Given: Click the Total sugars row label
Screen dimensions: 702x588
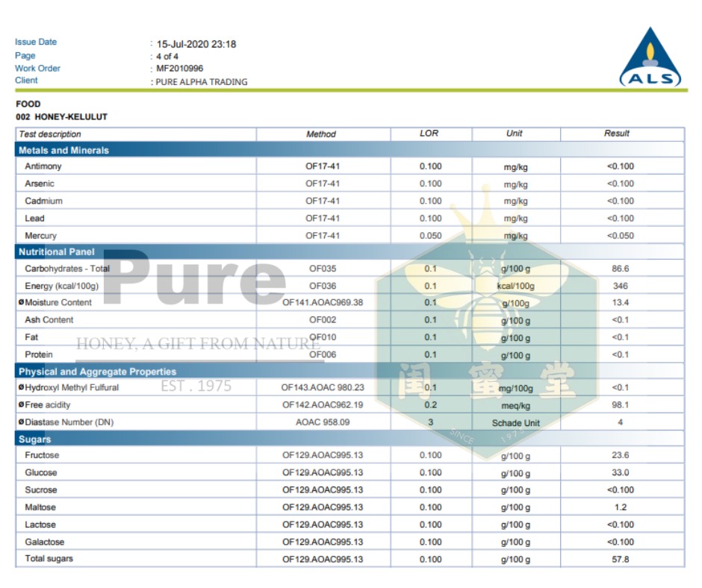Looking at the screenshot, I should [x=49, y=558].
